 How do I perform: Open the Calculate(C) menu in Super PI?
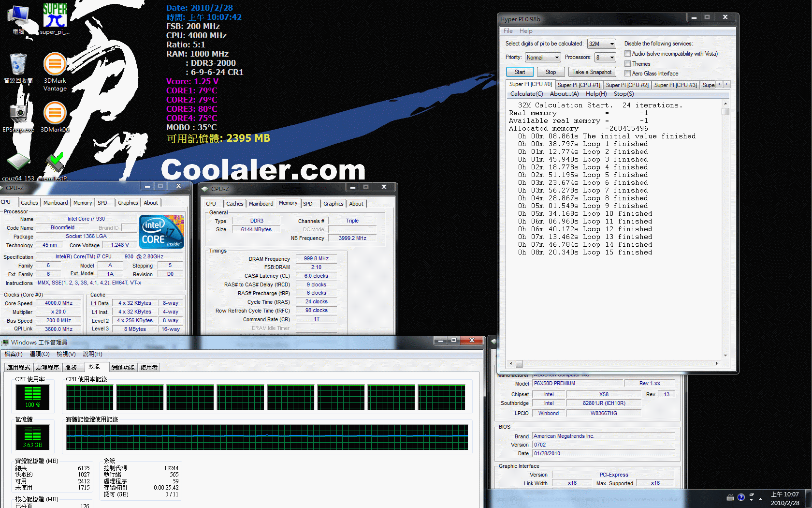pos(526,94)
